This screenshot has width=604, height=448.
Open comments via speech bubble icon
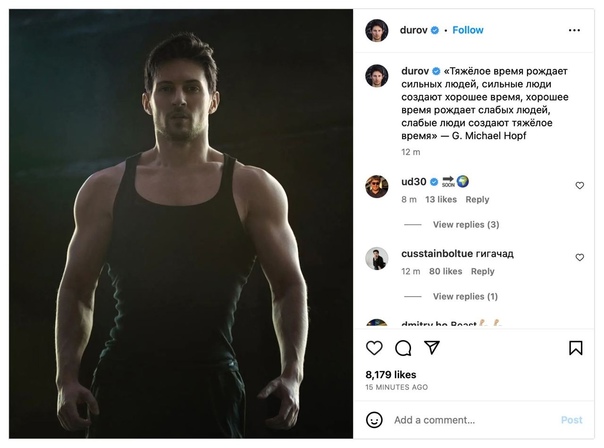pyautogui.click(x=403, y=348)
